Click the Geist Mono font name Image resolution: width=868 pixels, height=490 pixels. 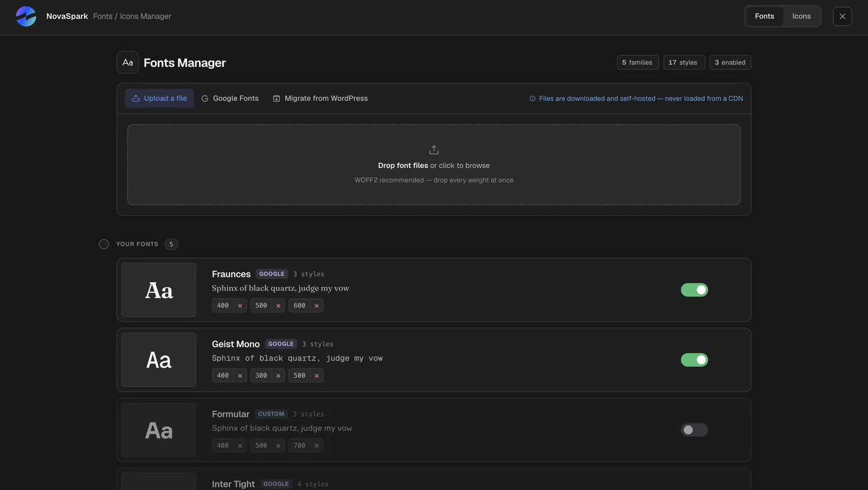[x=236, y=344]
